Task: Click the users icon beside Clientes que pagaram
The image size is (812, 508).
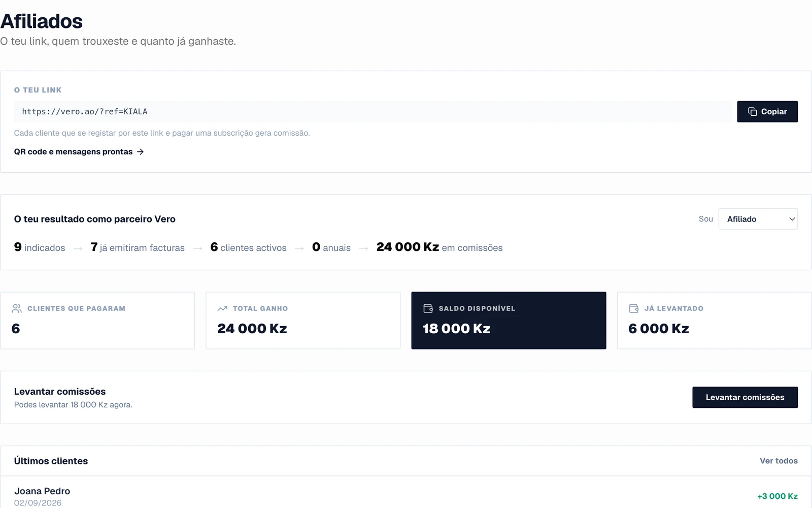Action: click(x=17, y=308)
